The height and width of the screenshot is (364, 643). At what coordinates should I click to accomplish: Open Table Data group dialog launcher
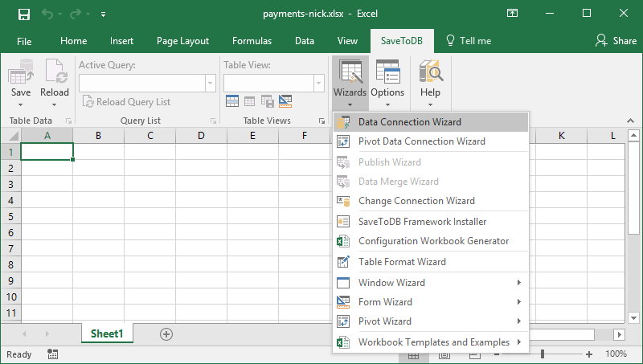pos(68,121)
